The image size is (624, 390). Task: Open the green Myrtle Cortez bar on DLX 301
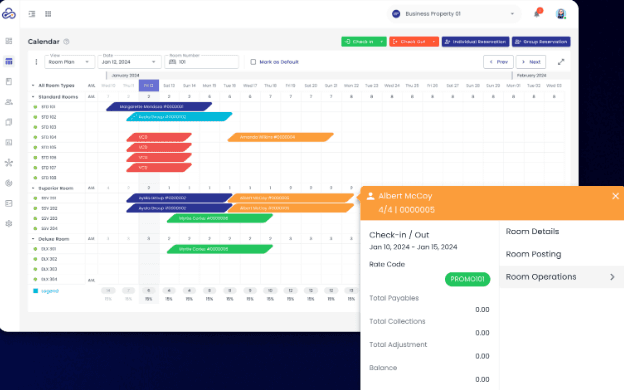click(x=220, y=249)
